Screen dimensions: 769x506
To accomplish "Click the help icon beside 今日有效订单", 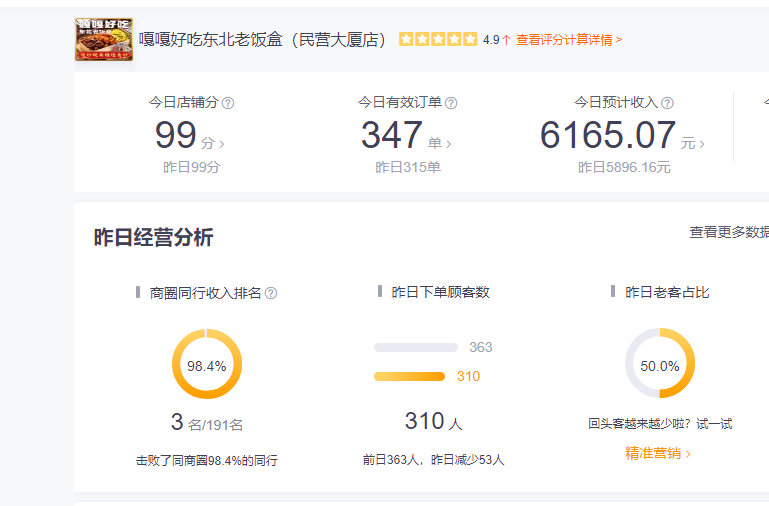I will [451, 103].
